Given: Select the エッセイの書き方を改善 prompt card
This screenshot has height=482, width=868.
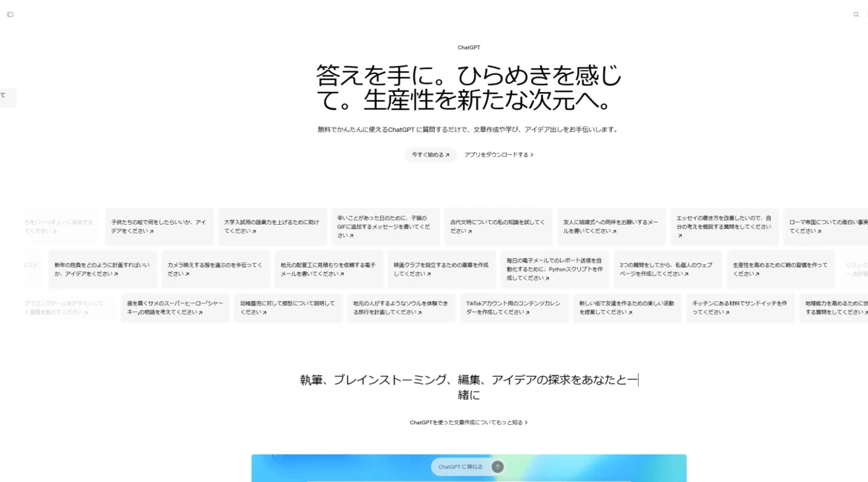Looking at the screenshot, I should [x=725, y=227].
